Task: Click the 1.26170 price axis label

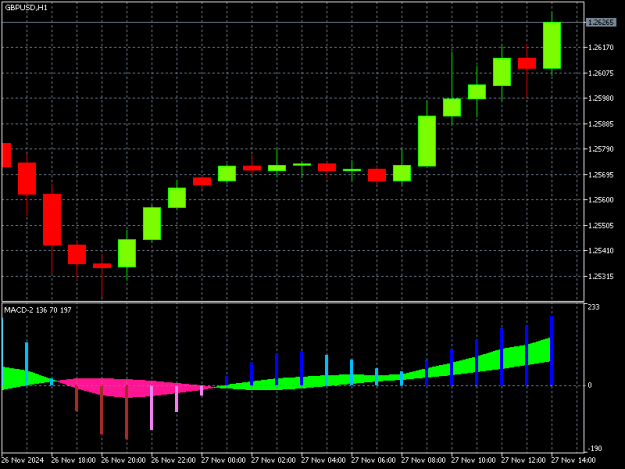Action: pos(601,47)
